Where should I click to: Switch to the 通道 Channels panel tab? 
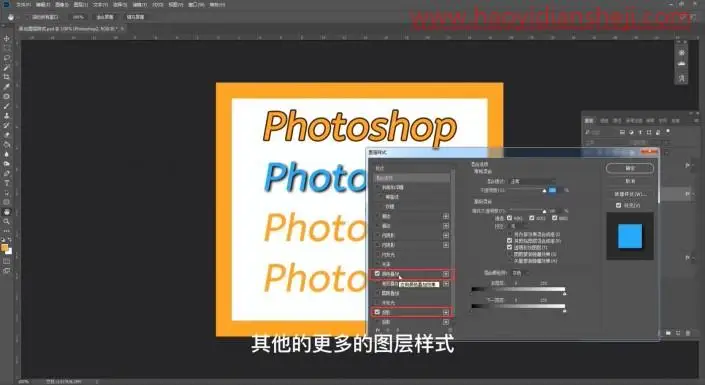point(604,121)
